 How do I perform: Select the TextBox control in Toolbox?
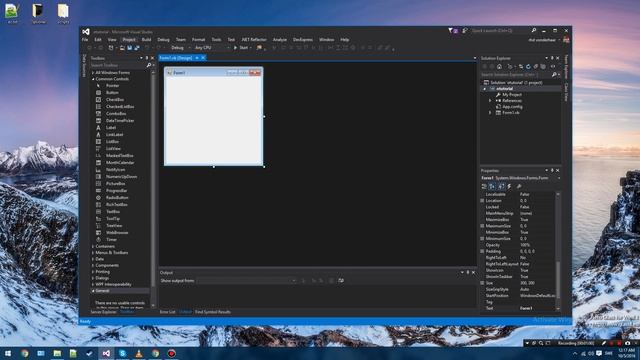pyautogui.click(x=113, y=211)
